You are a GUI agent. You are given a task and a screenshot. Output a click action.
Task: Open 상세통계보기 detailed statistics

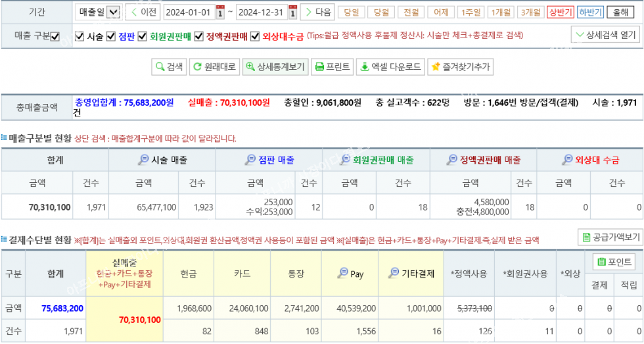[x=274, y=66]
